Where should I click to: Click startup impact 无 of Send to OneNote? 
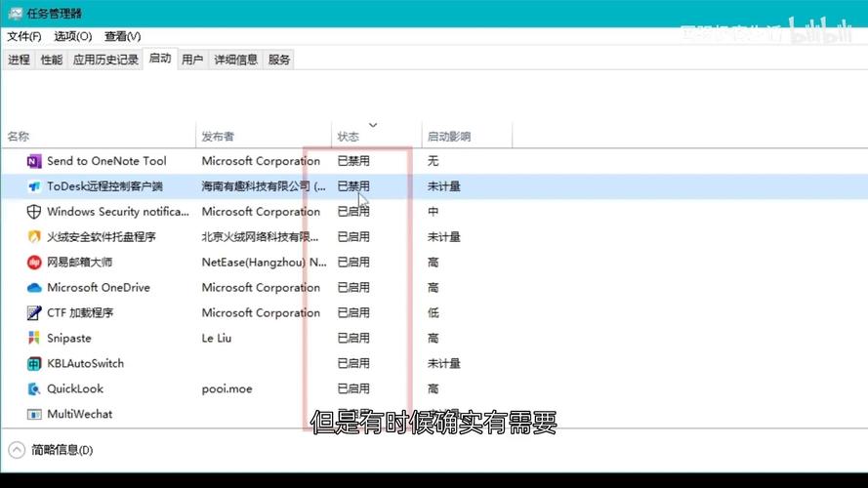pyautogui.click(x=433, y=161)
